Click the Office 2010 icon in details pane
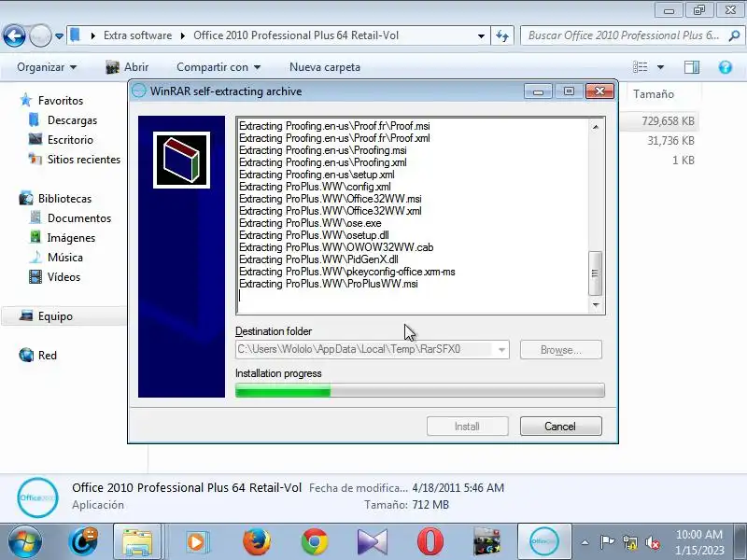 coord(37,497)
